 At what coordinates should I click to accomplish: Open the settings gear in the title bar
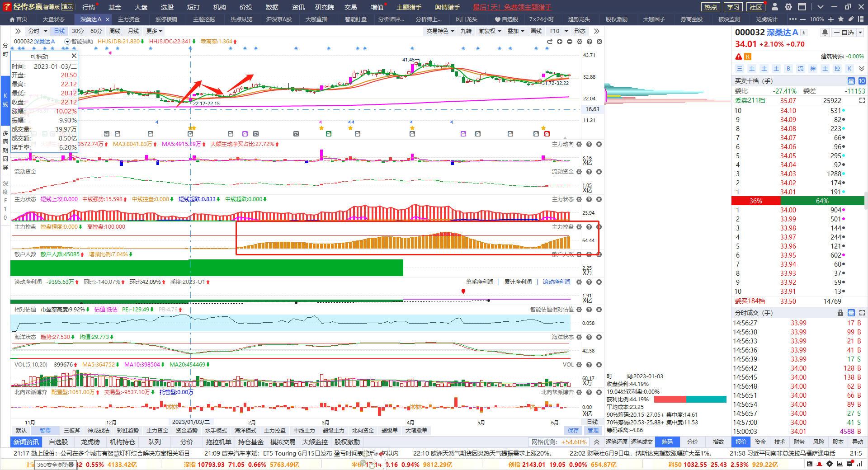tap(788, 7)
